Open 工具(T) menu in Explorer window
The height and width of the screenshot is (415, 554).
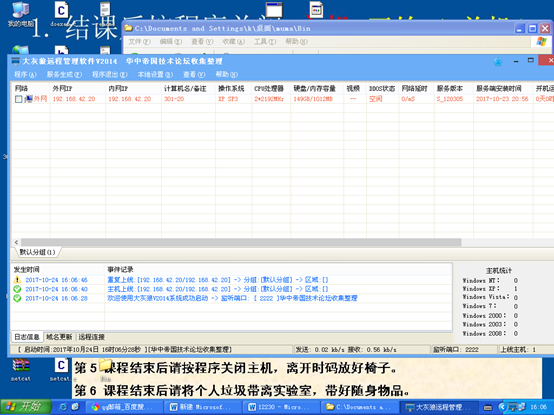(x=265, y=42)
